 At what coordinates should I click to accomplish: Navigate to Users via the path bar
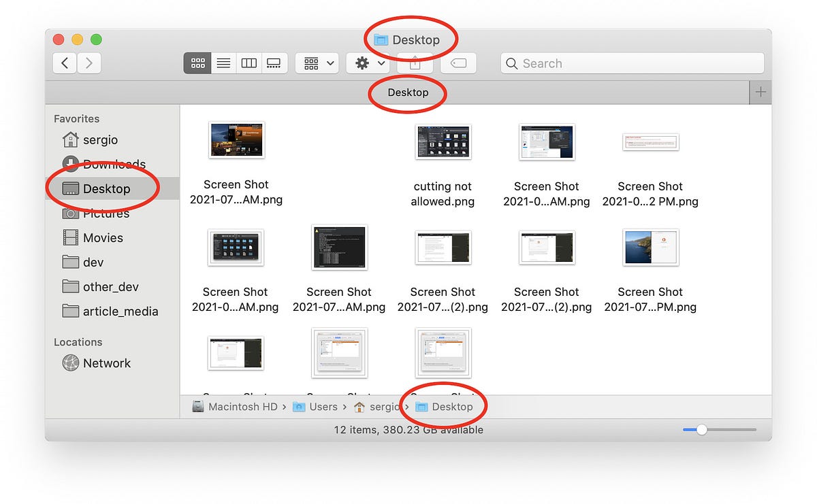322,406
